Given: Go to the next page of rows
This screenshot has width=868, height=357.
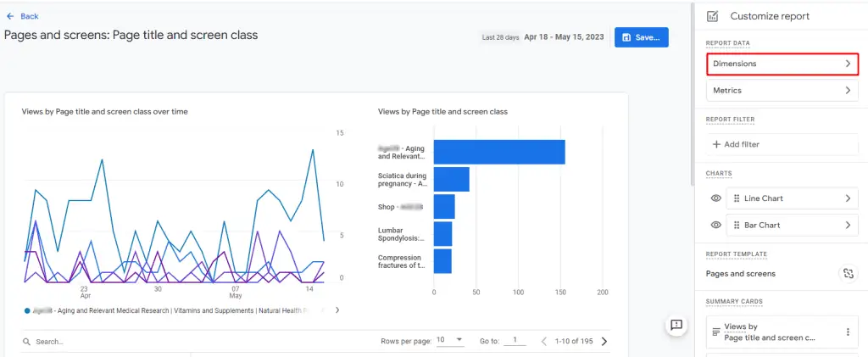Looking at the screenshot, I should 604,342.
